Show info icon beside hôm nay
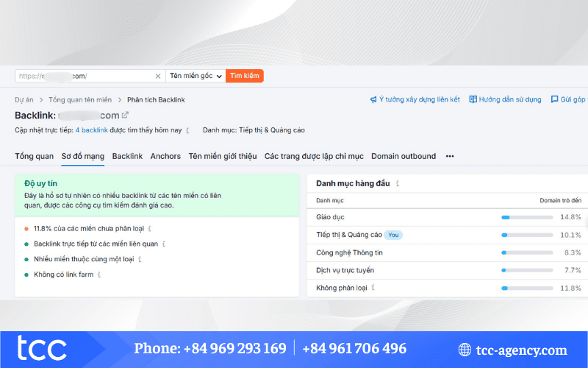 [x=187, y=131]
